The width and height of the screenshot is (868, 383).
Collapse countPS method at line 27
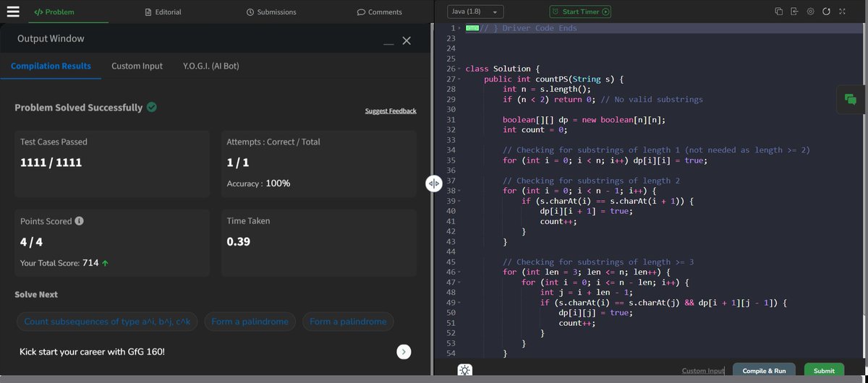pos(460,79)
